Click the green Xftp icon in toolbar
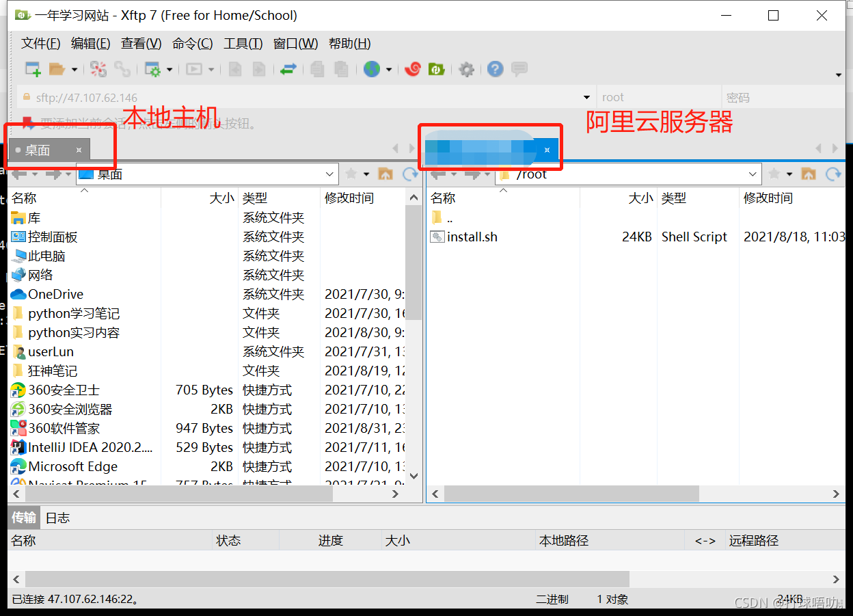This screenshot has height=616, width=853. click(436, 69)
